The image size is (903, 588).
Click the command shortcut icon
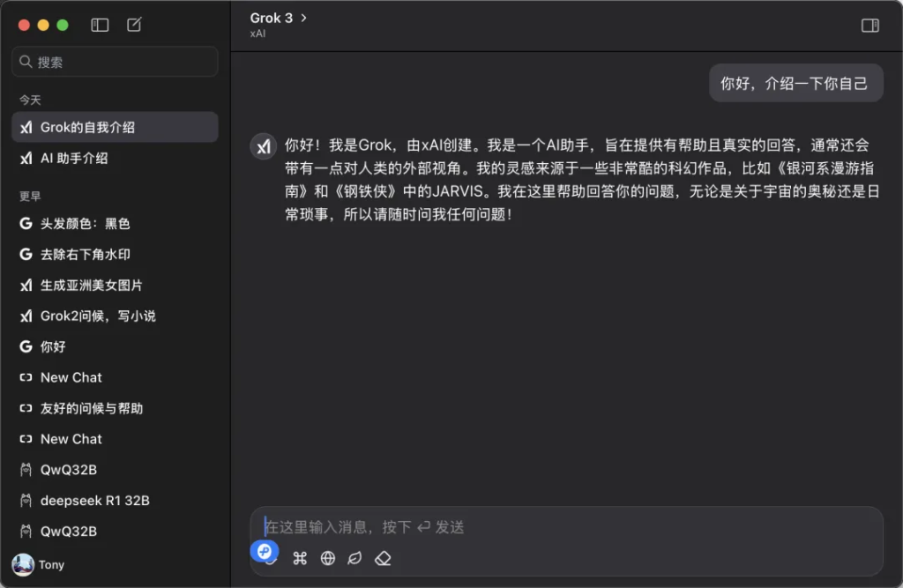[x=300, y=558]
